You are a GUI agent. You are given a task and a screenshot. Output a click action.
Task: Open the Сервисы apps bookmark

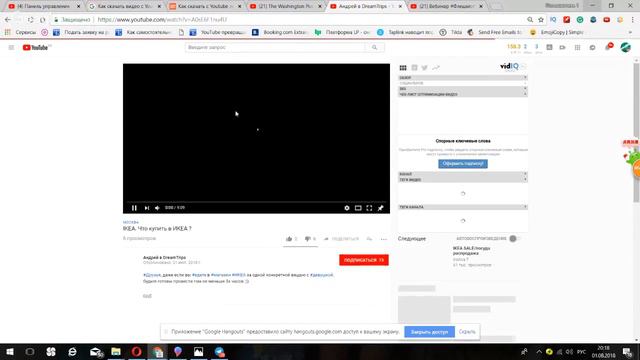pos(21,32)
